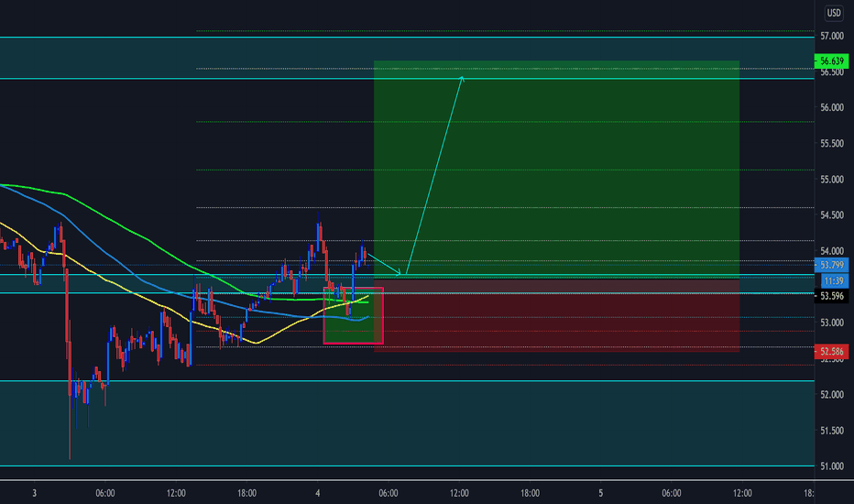The image size is (854, 504).
Task: Click the day 5 date label
Action: [x=601, y=493]
